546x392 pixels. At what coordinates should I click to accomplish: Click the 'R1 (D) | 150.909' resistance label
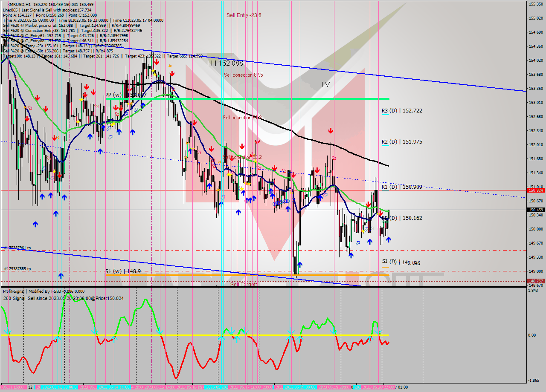point(402,187)
